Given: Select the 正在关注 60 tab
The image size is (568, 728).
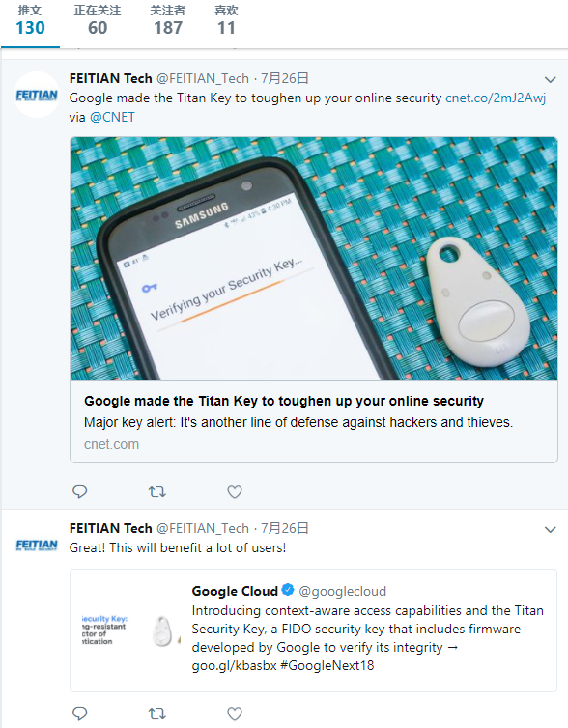Looking at the screenshot, I should pyautogui.click(x=98, y=21).
